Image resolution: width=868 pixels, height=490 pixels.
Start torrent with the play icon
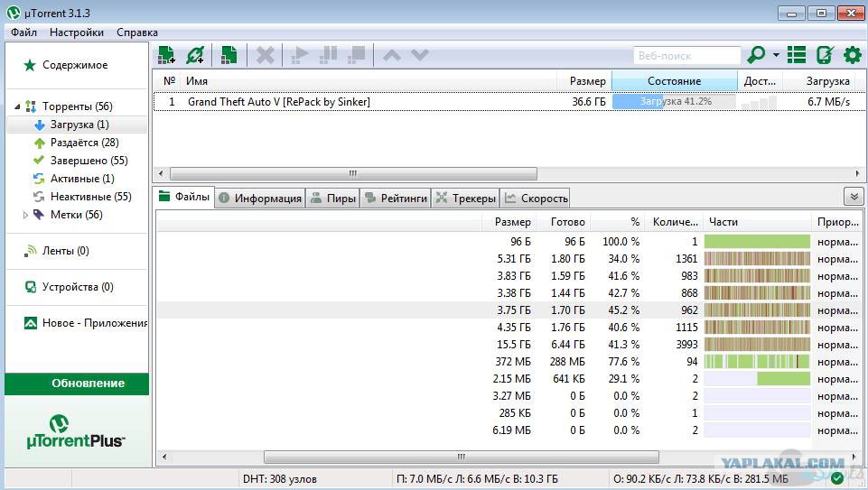tap(300, 55)
